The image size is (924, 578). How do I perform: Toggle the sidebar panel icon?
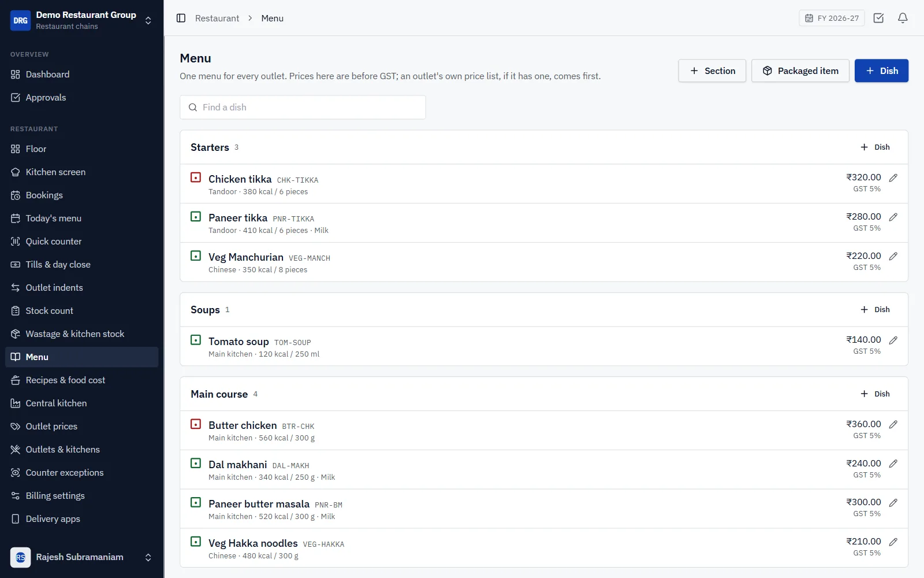[181, 18]
